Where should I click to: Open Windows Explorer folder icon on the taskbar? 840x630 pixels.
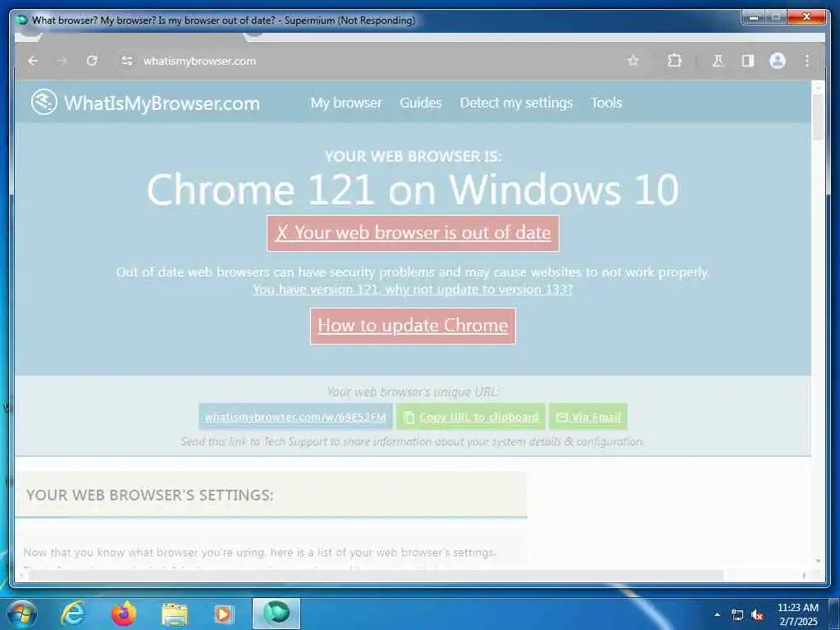pos(175,614)
